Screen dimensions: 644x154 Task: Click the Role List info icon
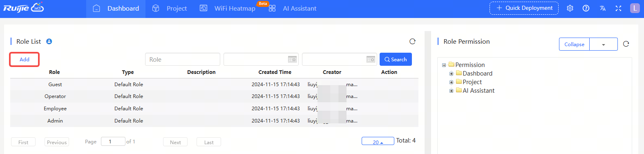tap(49, 41)
